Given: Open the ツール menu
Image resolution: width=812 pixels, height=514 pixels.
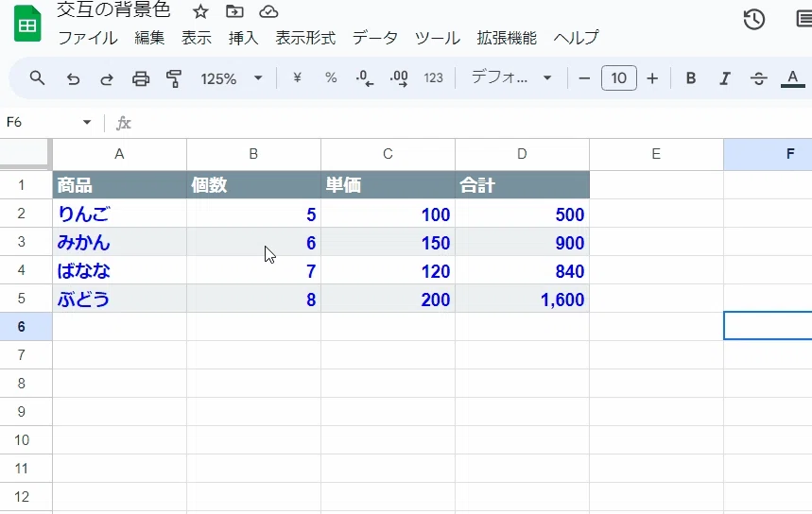Looking at the screenshot, I should click(x=437, y=38).
